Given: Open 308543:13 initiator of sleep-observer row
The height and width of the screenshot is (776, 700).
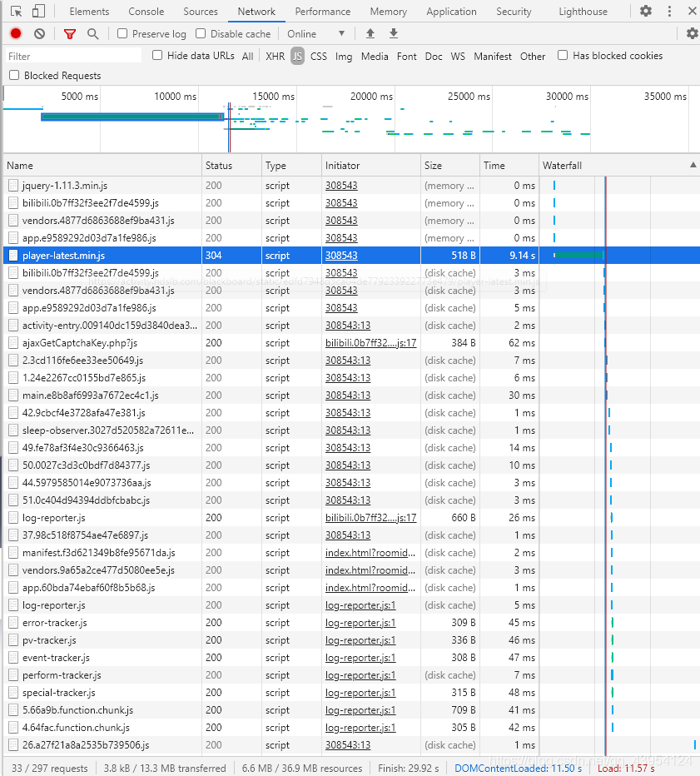Looking at the screenshot, I should 348,430.
